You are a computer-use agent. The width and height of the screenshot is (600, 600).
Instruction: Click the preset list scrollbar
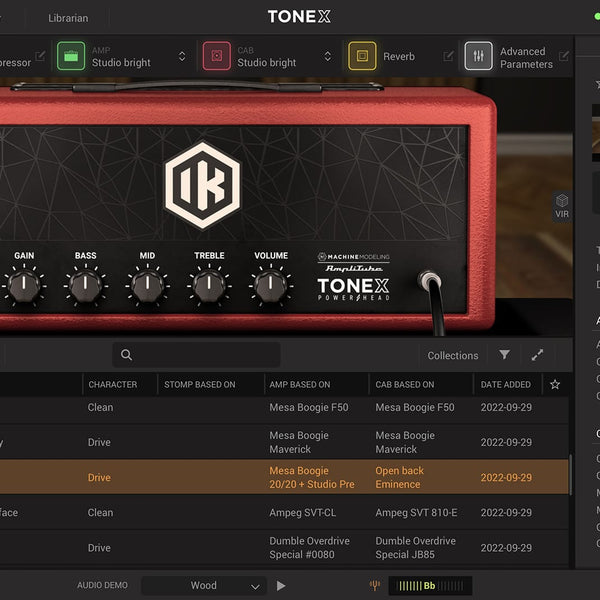(571, 474)
